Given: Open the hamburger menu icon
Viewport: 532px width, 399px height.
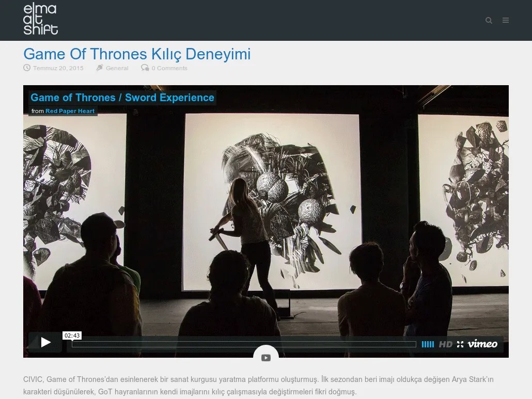Looking at the screenshot, I should click(506, 20).
